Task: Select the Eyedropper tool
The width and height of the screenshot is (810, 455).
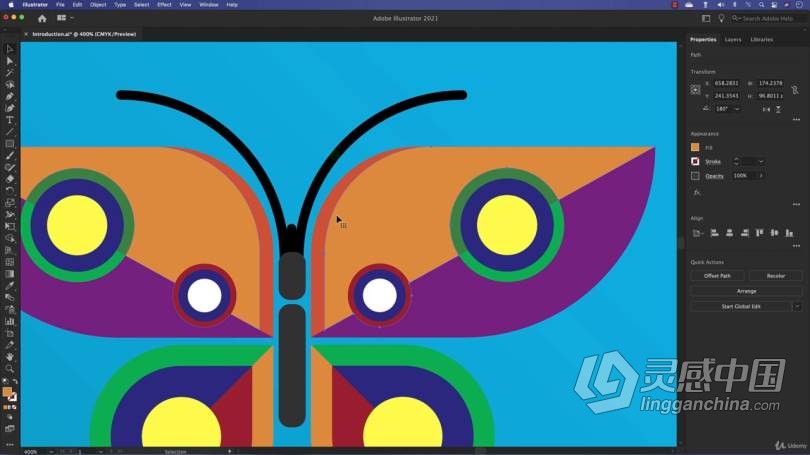Action: [x=10, y=286]
